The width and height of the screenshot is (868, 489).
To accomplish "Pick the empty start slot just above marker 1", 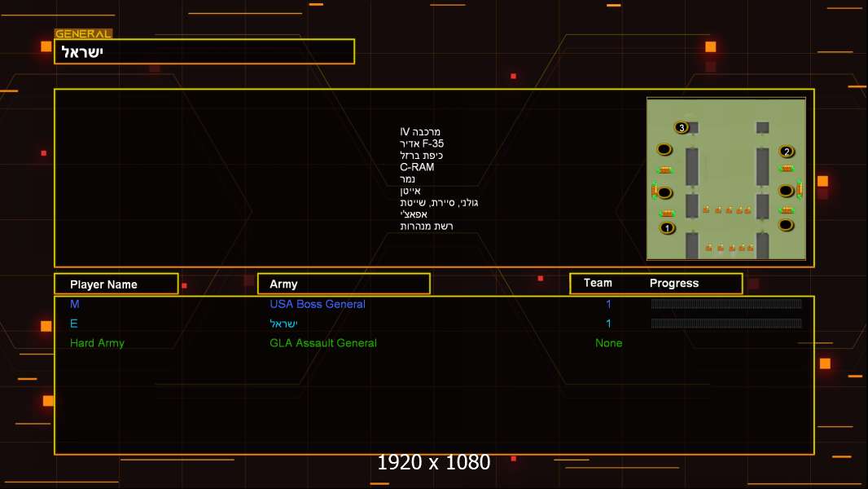I will pos(664,192).
